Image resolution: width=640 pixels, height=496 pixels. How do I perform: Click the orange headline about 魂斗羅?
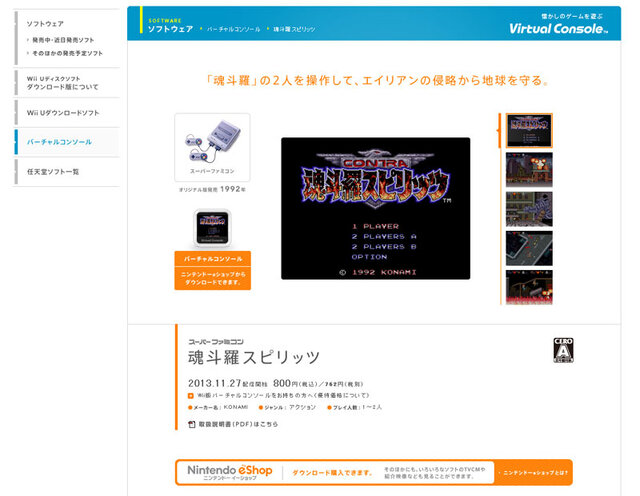pos(377,80)
